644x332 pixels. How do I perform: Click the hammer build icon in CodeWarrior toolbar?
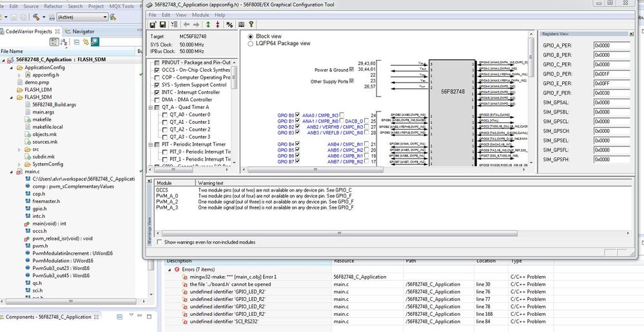click(36, 17)
